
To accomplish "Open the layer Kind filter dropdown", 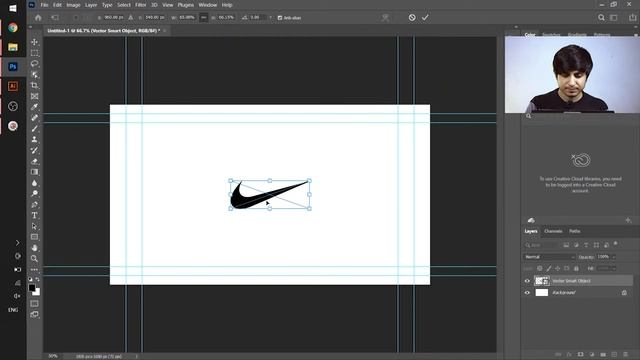I will pos(541,245).
